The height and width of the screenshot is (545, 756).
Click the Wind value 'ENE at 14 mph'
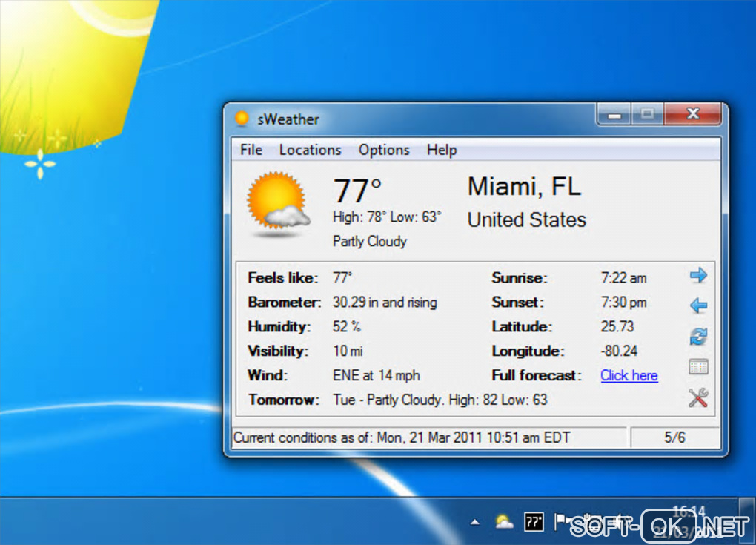[376, 375]
